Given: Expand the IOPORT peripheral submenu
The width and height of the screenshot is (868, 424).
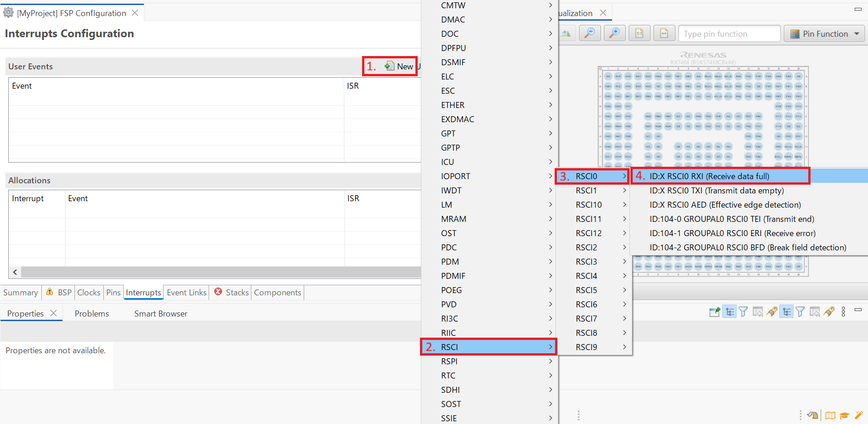Looking at the screenshot, I should point(488,176).
